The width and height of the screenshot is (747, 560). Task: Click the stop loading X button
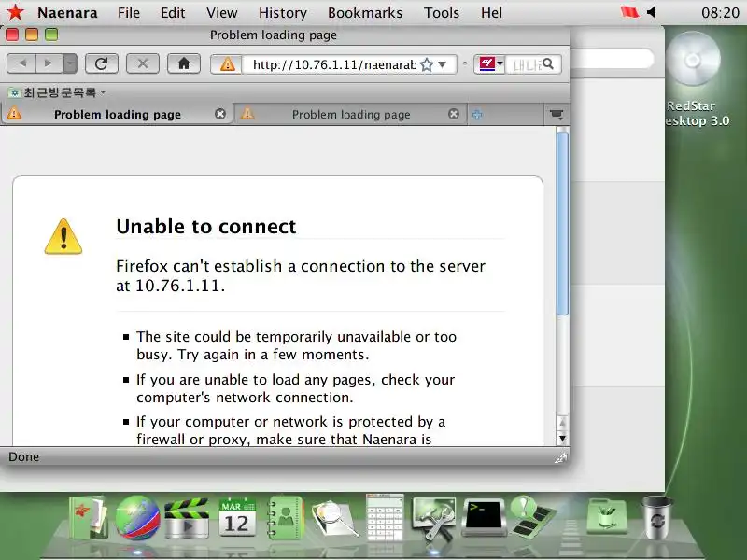[x=143, y=63]
